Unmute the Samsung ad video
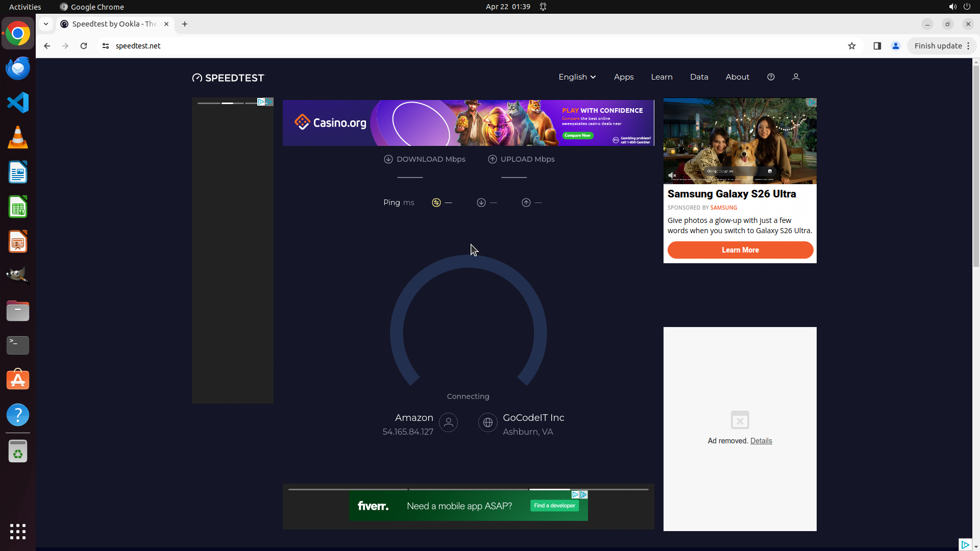This screenshot has width=980, height=551. pyautogui.click(x=672, y=176)
